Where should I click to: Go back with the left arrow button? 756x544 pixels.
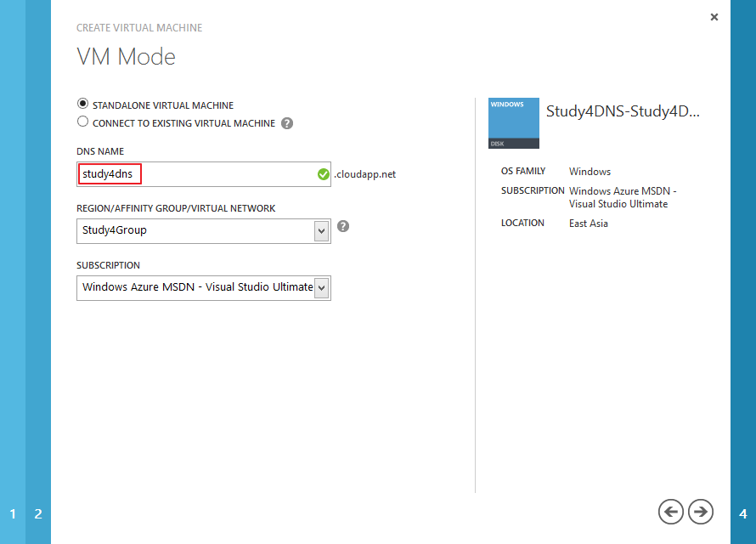(671, 512)
